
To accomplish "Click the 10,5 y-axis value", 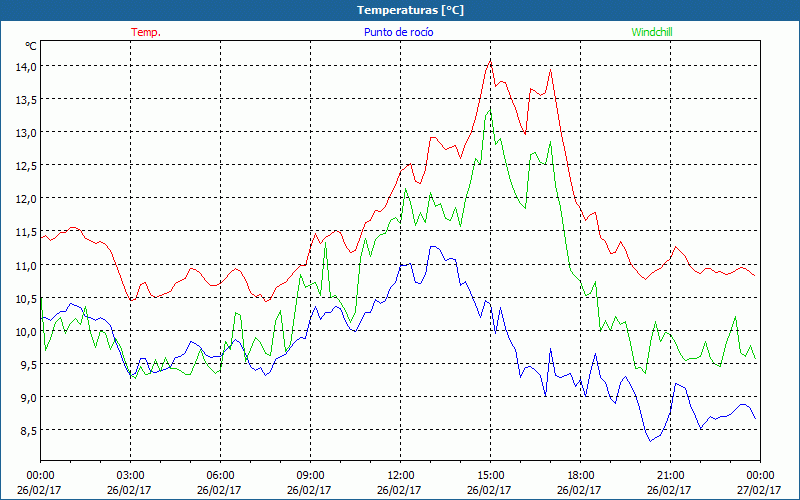I will coord(26,298).
